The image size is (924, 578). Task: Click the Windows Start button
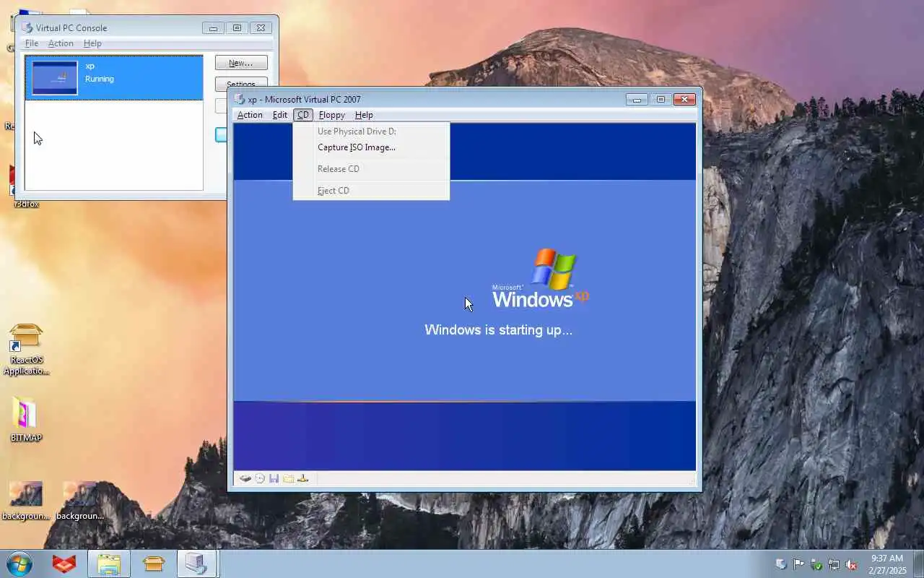click(x=19, y=564)
